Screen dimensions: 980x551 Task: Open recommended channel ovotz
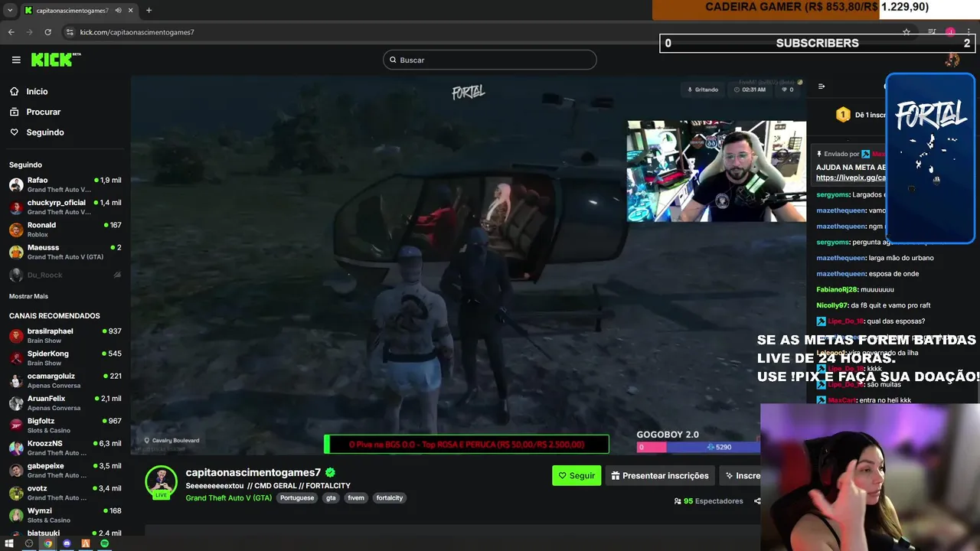[65, 492]
